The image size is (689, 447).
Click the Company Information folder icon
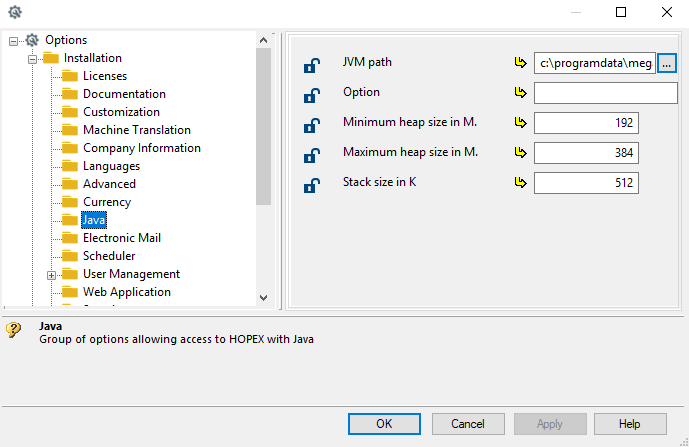70,148
